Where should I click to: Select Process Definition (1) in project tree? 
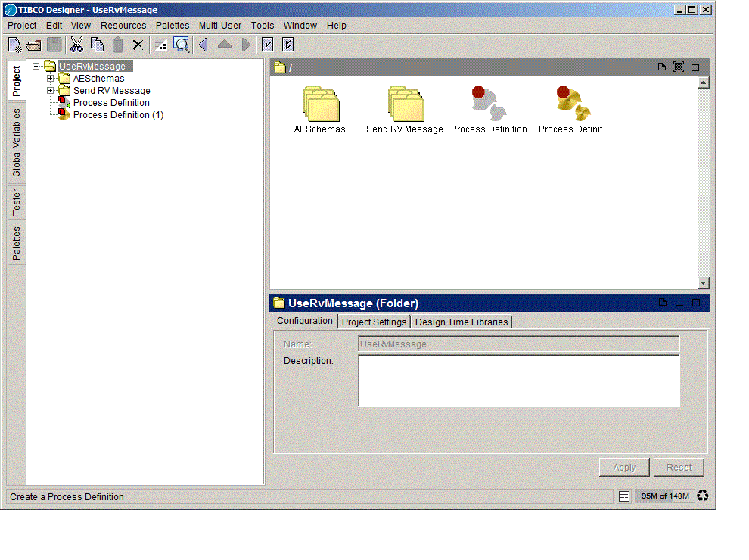119,115
